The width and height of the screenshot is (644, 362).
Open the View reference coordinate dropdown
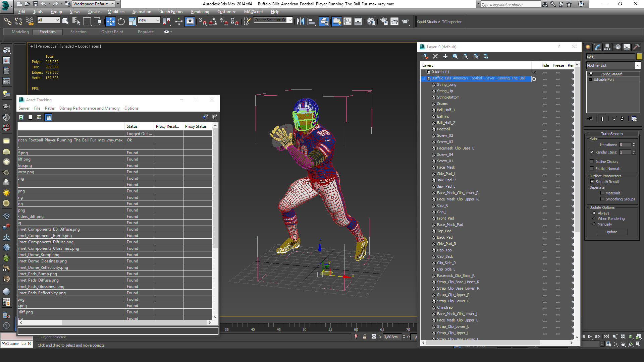149,20
